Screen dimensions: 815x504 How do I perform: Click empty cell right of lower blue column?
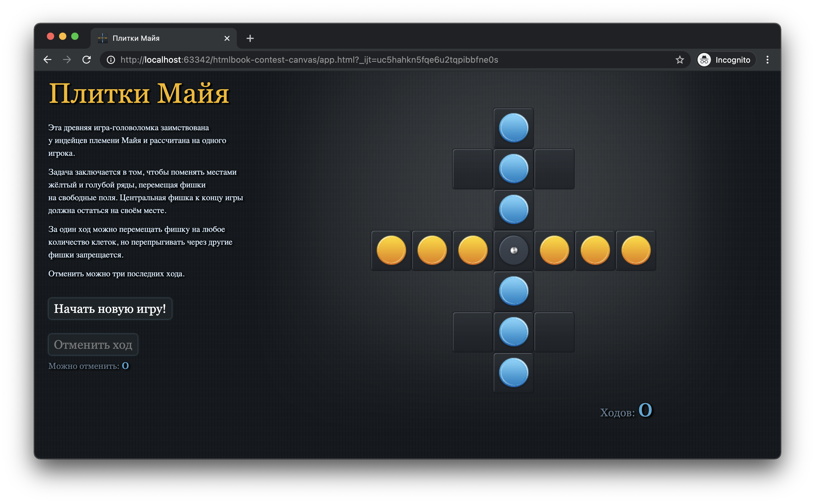point(554,332)
